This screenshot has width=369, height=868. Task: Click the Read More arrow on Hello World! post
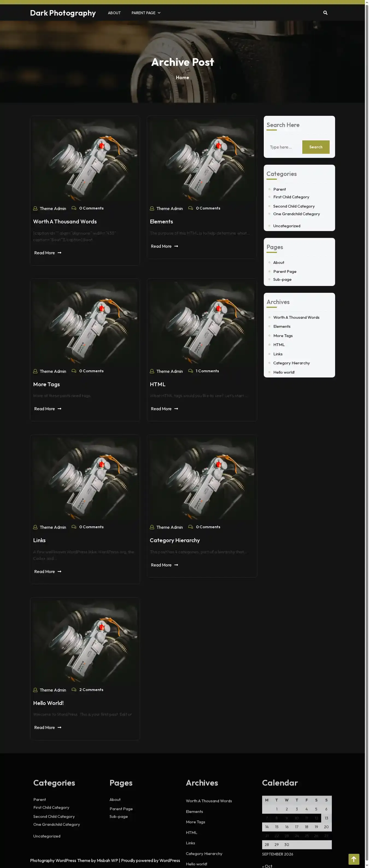click(59, 728)
